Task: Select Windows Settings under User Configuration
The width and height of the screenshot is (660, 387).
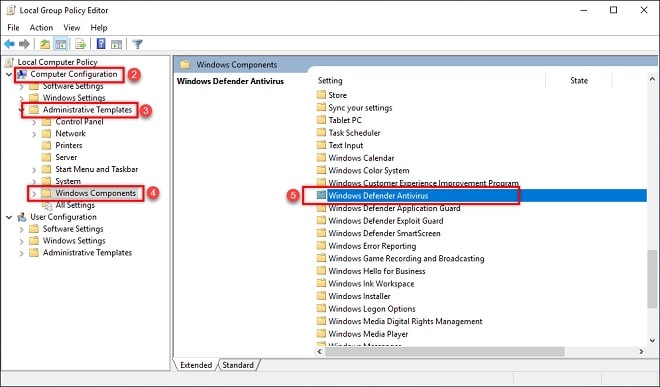Action: click(74, 241)
